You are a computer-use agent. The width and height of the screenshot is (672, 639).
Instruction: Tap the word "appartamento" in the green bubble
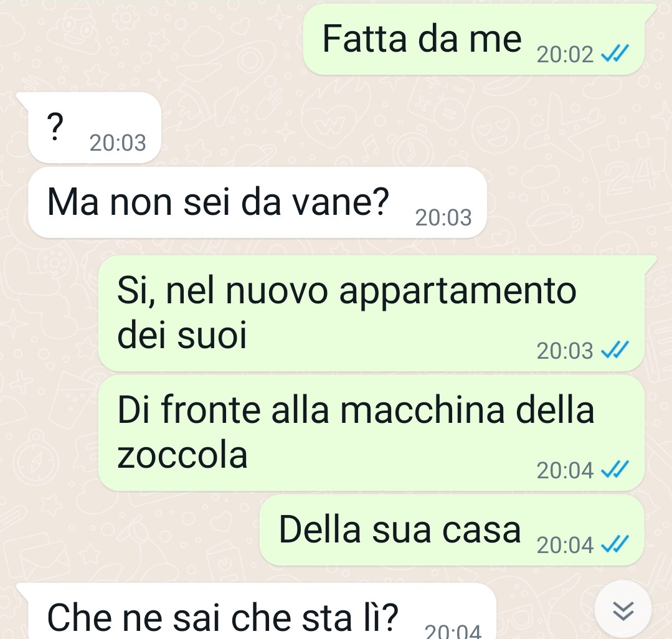pos(458,292)
